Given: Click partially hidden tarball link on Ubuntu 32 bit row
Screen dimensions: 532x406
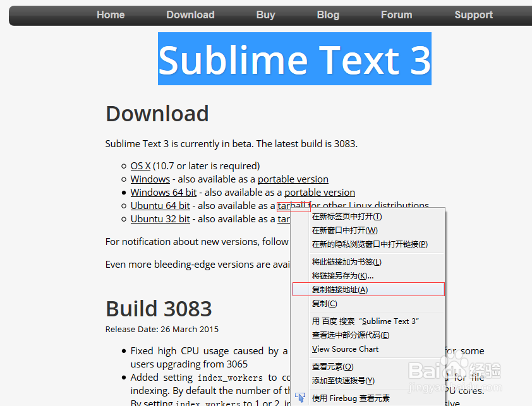Looking at the screenshot, I should [x=284, y=219].
